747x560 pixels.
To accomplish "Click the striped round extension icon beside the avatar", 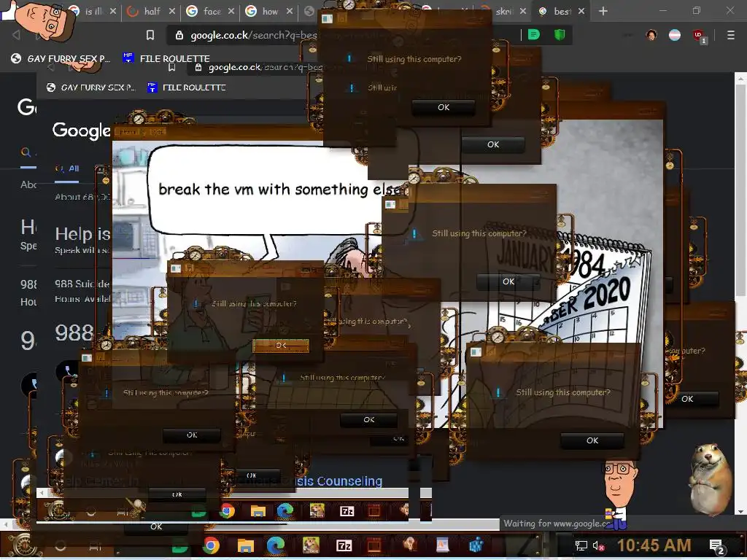I will (x=675, y=35).
